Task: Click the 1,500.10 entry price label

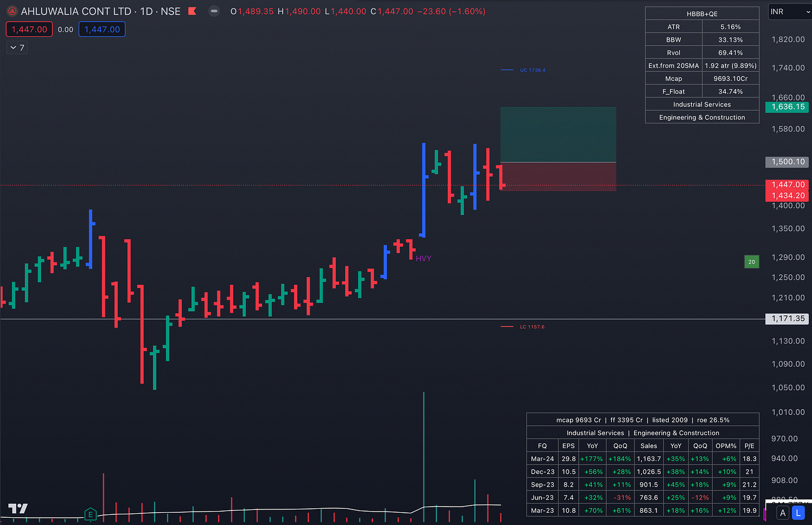Action: tap(788, 162)
